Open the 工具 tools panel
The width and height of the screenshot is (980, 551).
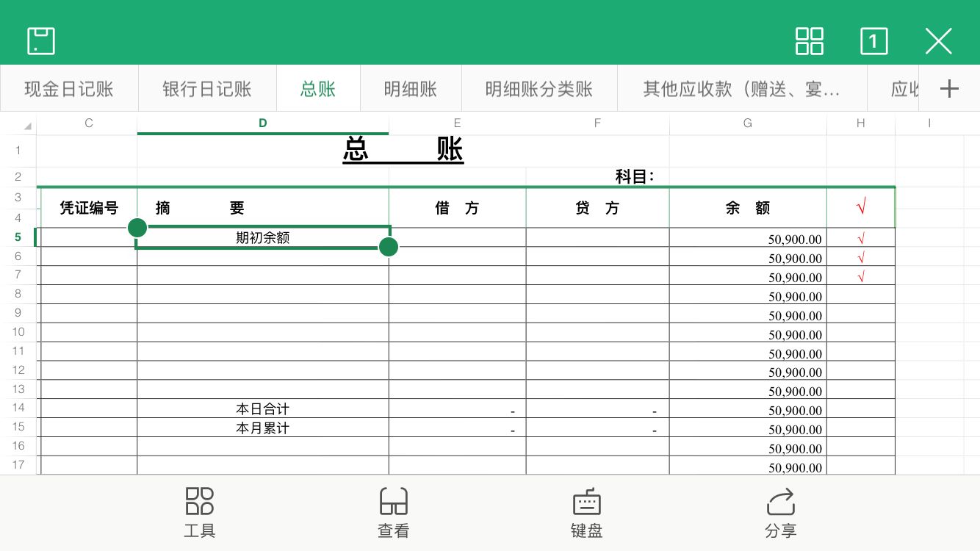(x=199, y=512)
